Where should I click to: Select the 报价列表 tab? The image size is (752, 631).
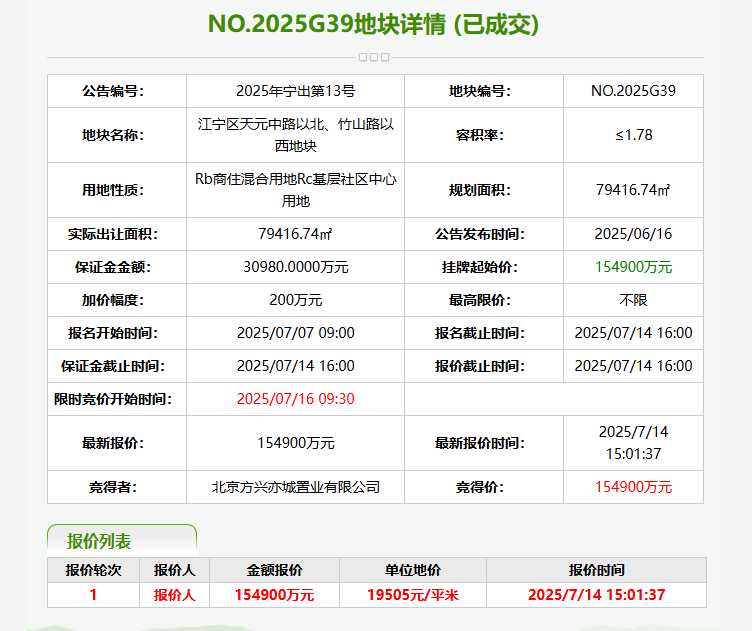(122, 541)
